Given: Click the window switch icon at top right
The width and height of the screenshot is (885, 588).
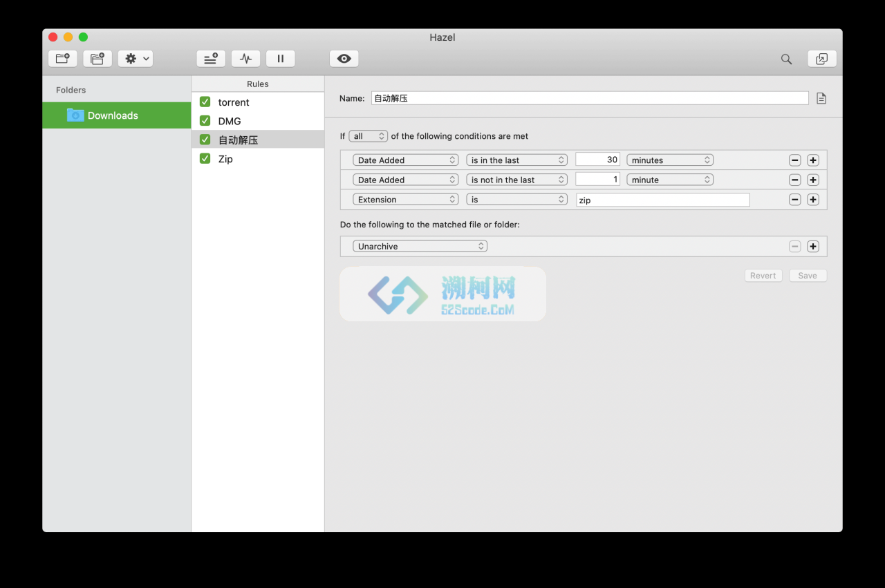Looking at the screenshot, I should pyautogui.click(x=822, y=59).
